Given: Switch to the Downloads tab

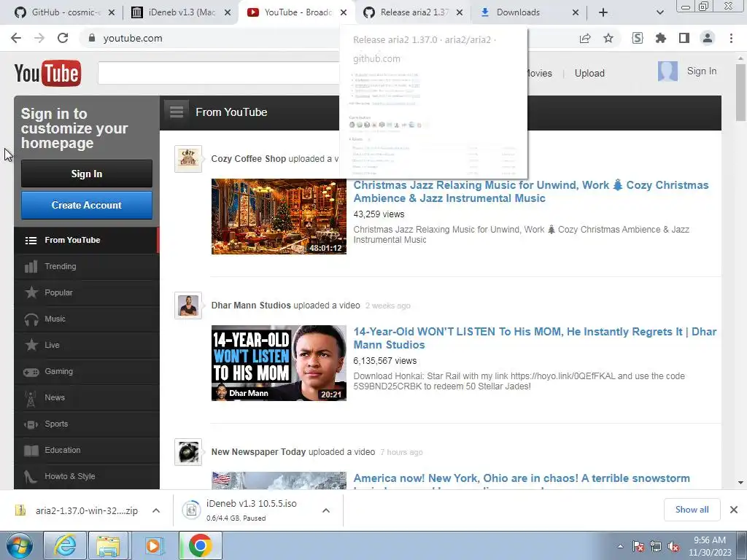Looking at the screenshot, I should [529, 12].
